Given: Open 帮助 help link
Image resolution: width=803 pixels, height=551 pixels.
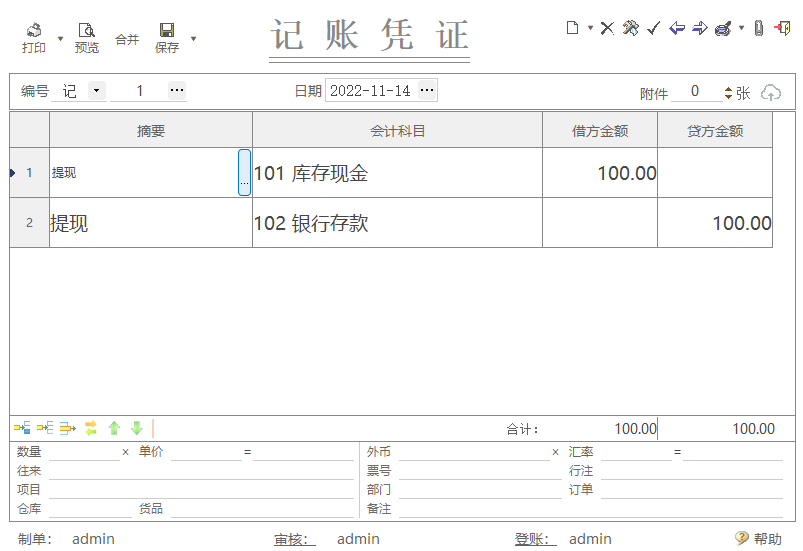Looking at the screenshot, I should coord(759,539).
